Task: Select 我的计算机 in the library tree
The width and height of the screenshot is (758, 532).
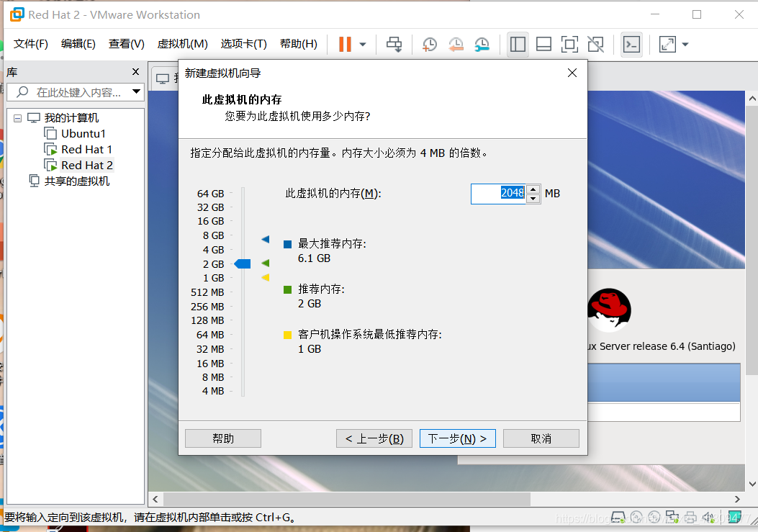Action: pos(71,118)
